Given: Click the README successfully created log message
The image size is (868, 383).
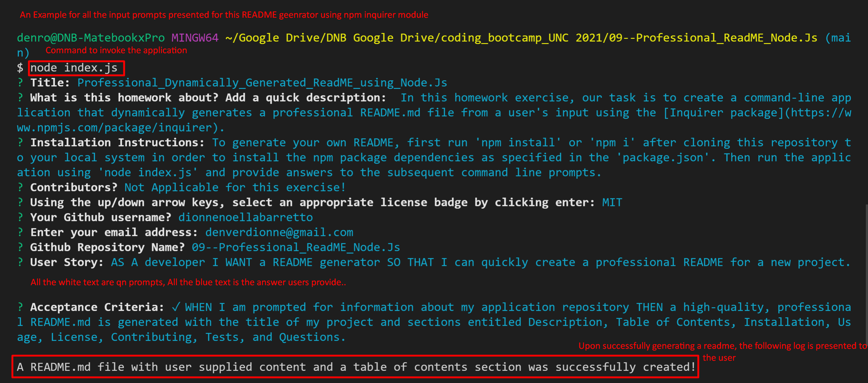Looking at the screenshot, I should 355,367.
